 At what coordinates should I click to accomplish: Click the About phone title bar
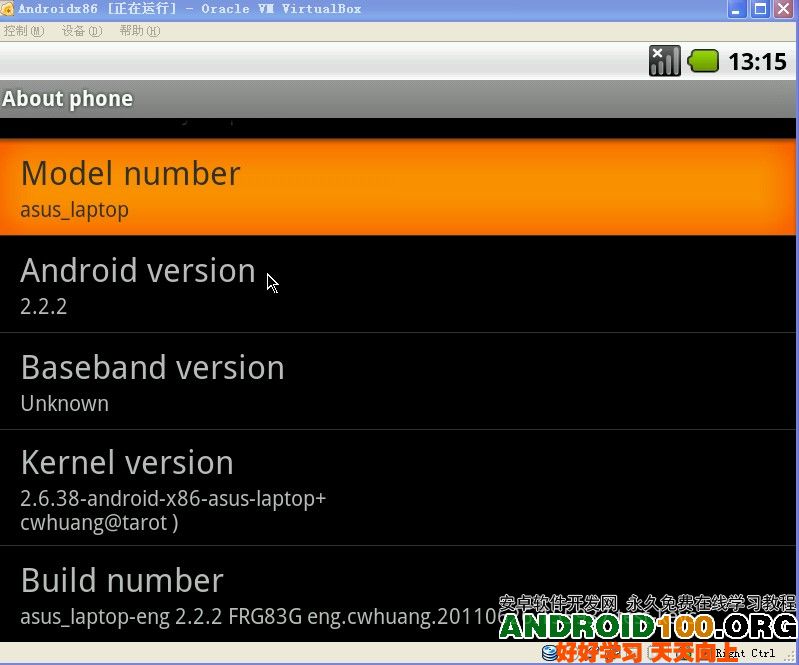pos(397,99)
